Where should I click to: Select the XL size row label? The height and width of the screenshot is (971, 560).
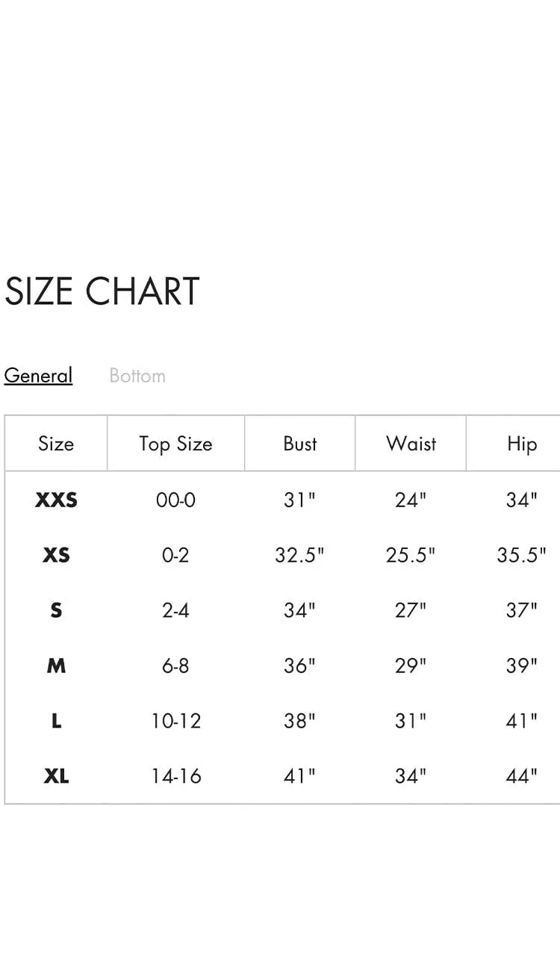[56, 776]
